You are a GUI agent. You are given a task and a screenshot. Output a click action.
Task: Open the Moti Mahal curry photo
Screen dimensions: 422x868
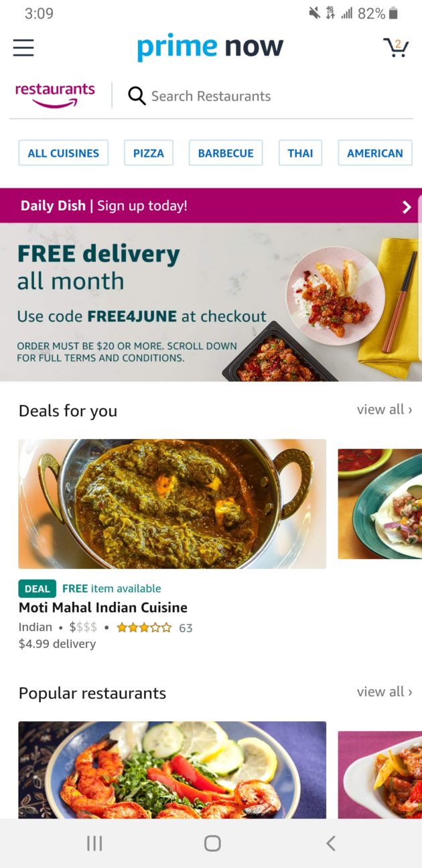click(172, 504)
